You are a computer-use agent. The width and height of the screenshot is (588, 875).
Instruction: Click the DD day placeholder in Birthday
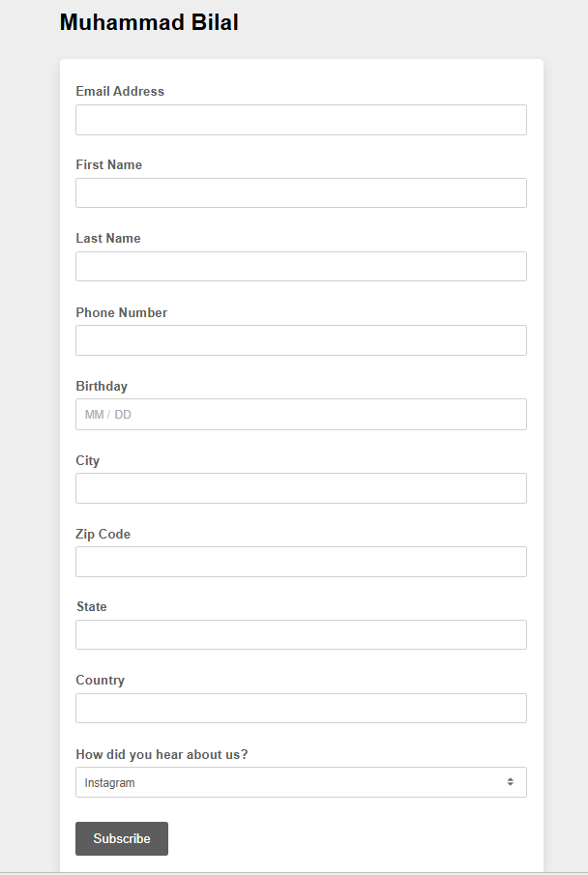pyautogui.click(x=123, y=415)
